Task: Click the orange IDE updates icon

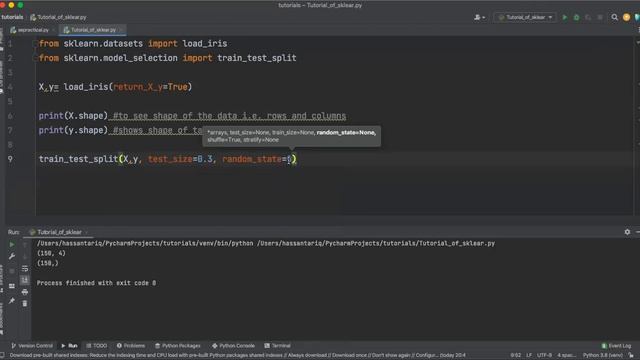Action: coord(626,18)
